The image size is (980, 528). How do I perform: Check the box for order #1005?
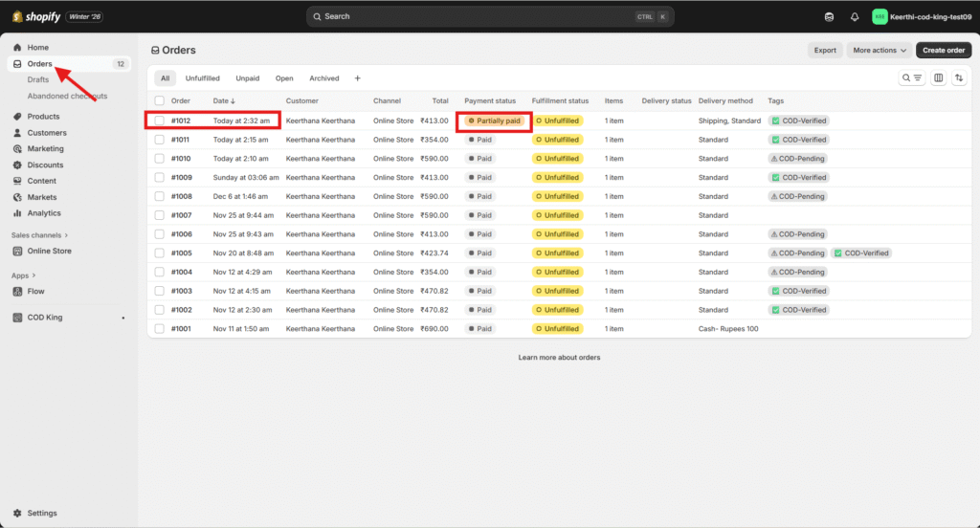click(160, 253)
